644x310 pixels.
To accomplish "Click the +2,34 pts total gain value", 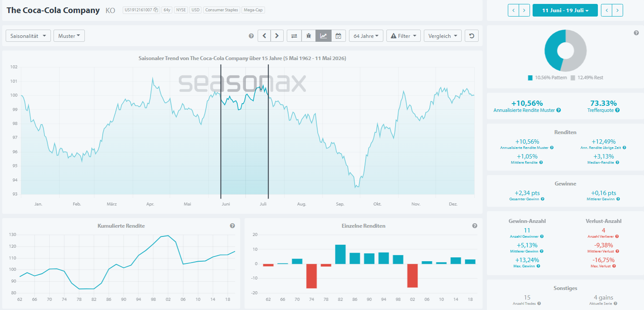I will tap(527, 193).
